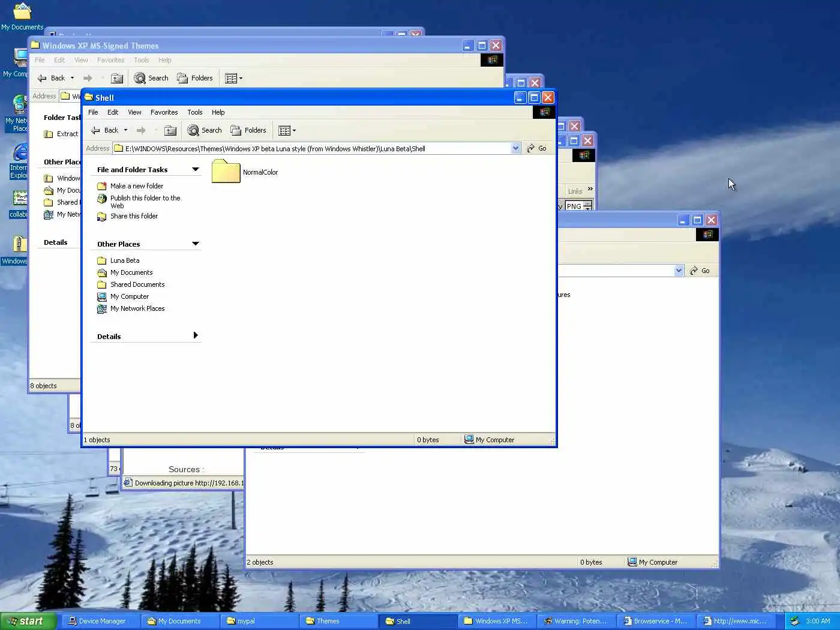
Task: Open Shared Documents link in Shell sidebar
Action: click(x=137, y=284)
